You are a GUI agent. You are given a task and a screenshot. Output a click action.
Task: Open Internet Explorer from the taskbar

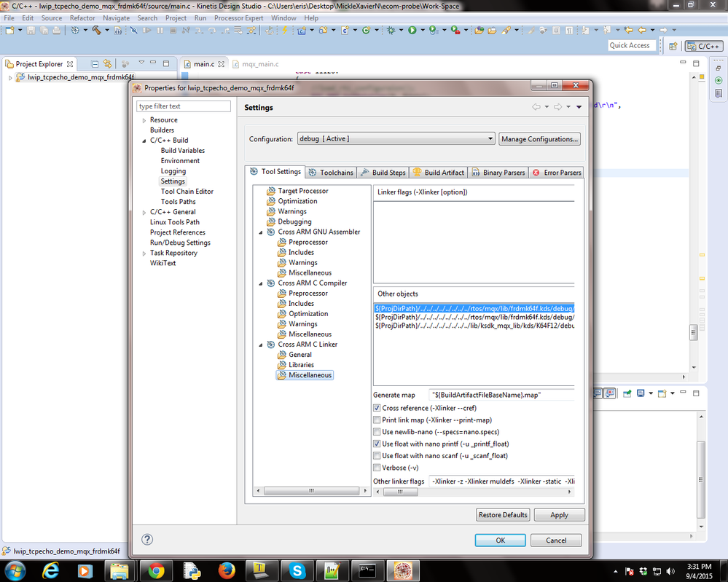click(50, 570)
